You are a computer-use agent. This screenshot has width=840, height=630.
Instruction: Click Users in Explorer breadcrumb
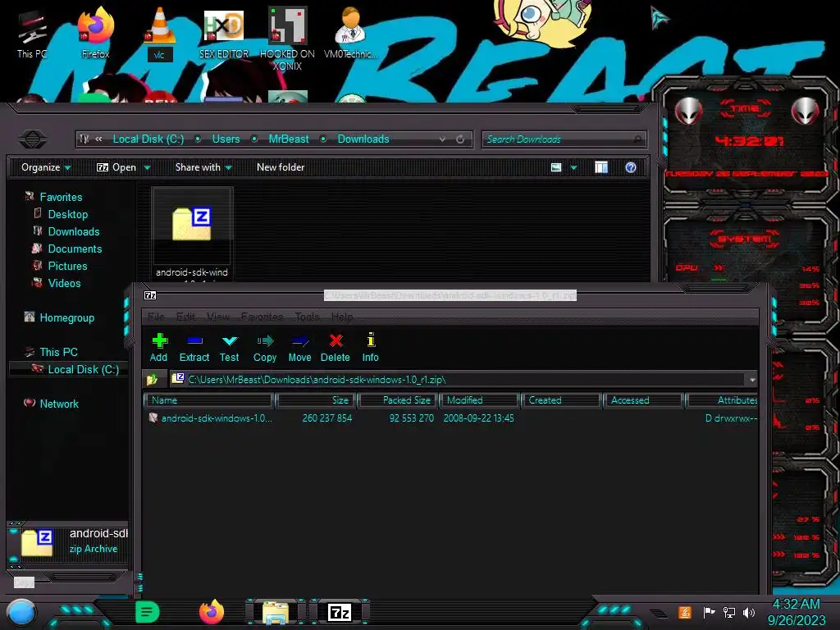click(226, 139)
